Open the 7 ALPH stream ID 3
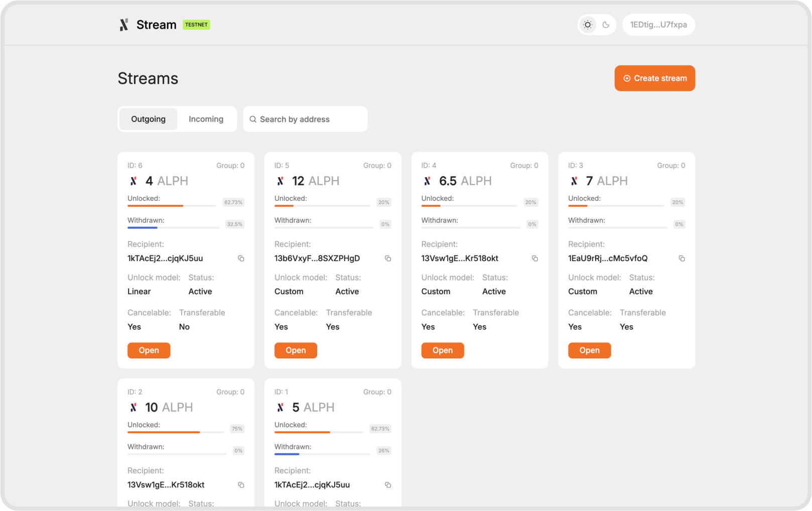The height and width of the screenshot is (511, 812). click(589, 350)
